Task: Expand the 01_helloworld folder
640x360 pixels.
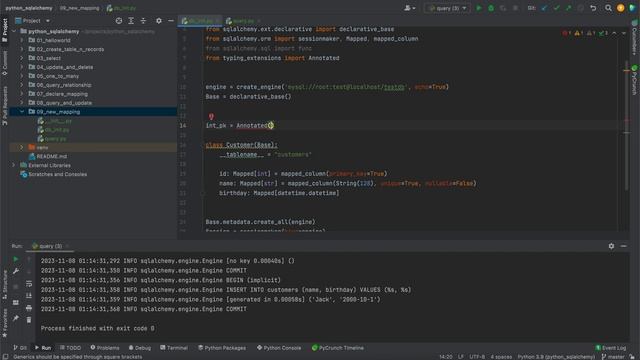Action: point(22,40)
